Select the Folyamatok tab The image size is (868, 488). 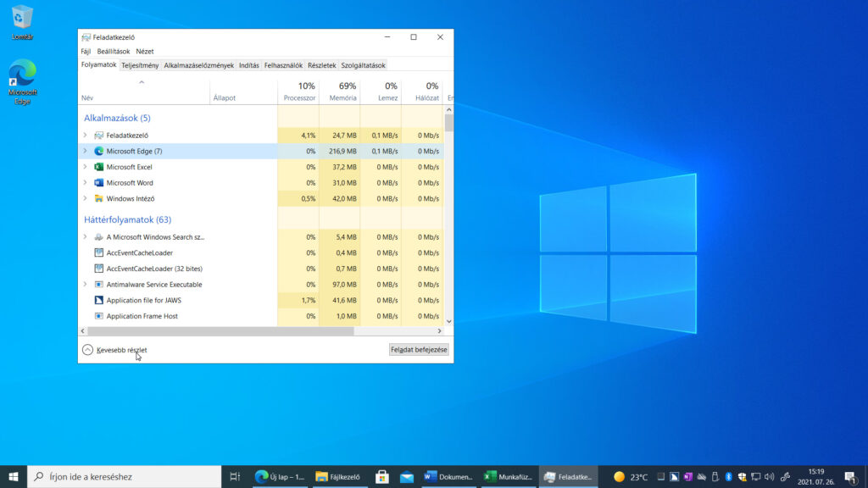[98, 64]
